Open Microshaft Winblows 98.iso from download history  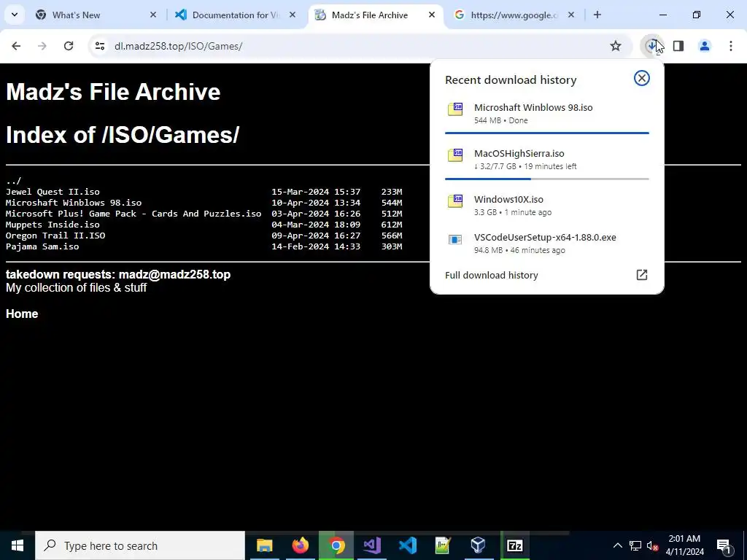[x=533, y=107]
